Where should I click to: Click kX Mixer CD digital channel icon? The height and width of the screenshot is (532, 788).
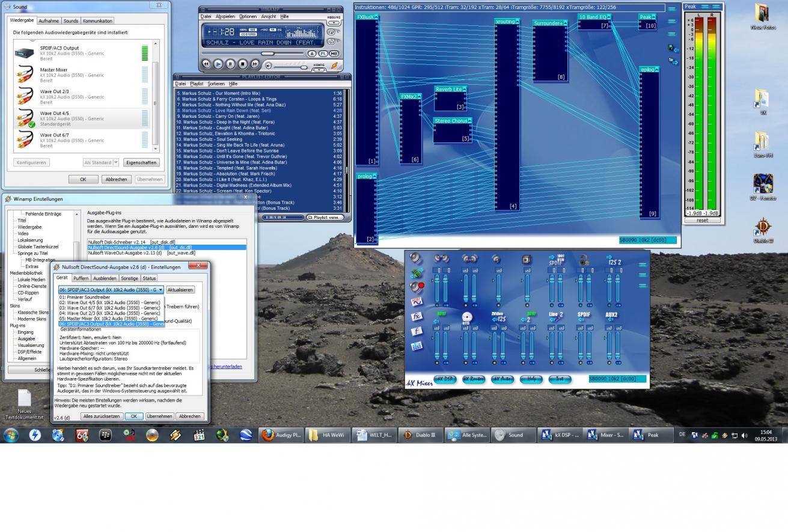(467, 318)
